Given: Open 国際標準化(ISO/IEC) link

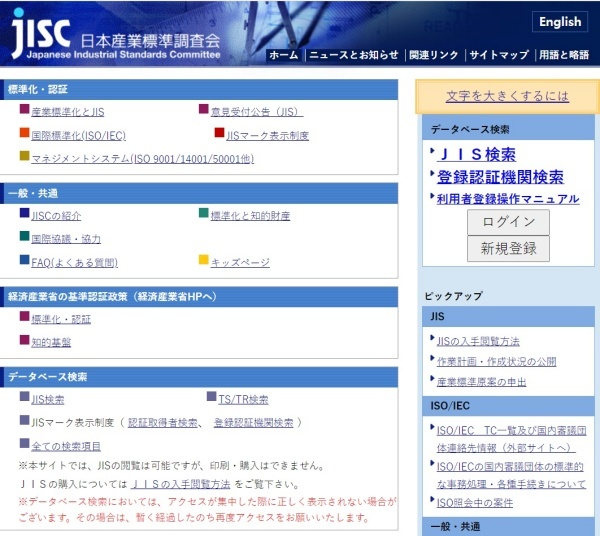Looking at the screenshot, I should tap(78, 135).
